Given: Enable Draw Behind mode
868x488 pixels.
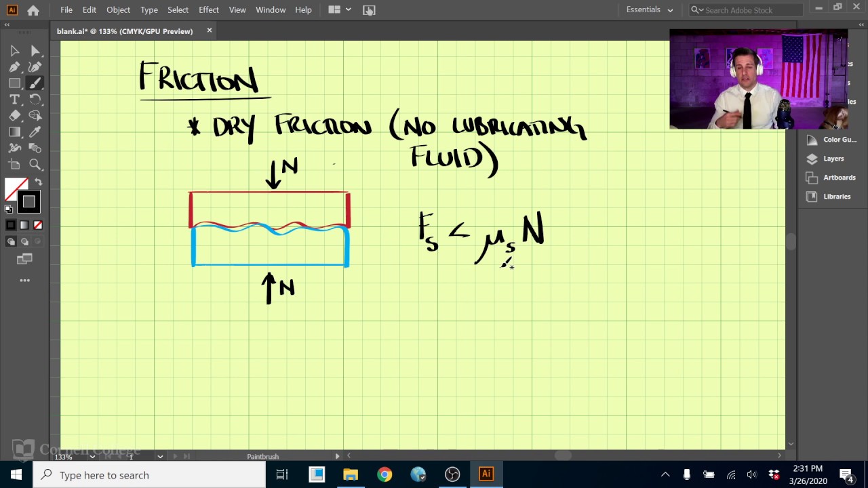Looking at the screenshot, I should (24, 241).
